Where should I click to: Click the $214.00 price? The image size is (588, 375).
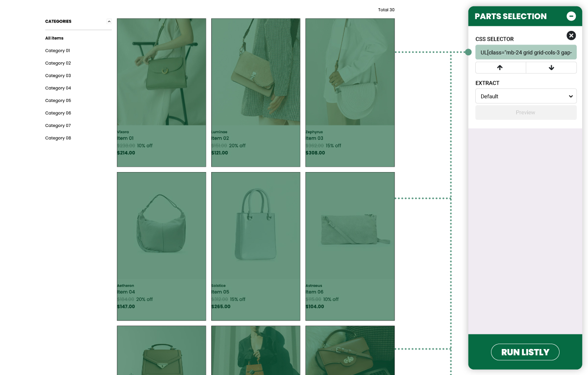click(x=126, y=153)
